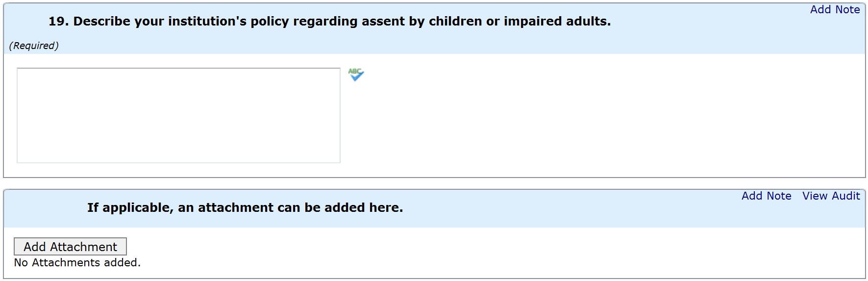Run spell check on the assent policy text
The height and width of the screenshot is (281, 868).
pos(356,75)
